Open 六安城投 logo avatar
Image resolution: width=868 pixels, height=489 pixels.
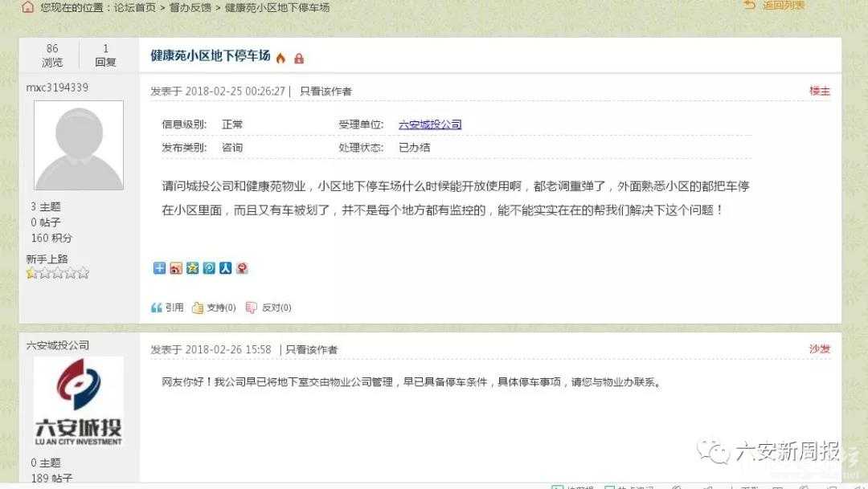tap(79, 401)
